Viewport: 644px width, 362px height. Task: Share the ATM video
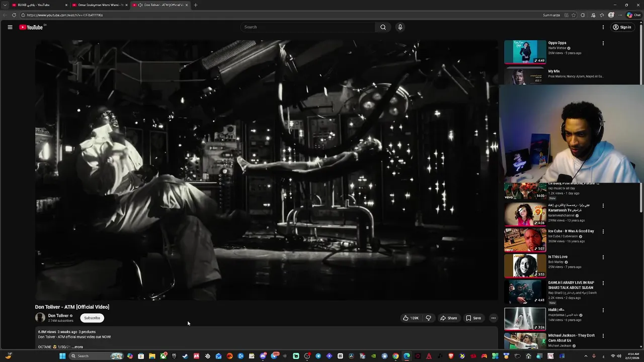pos(448,318)
